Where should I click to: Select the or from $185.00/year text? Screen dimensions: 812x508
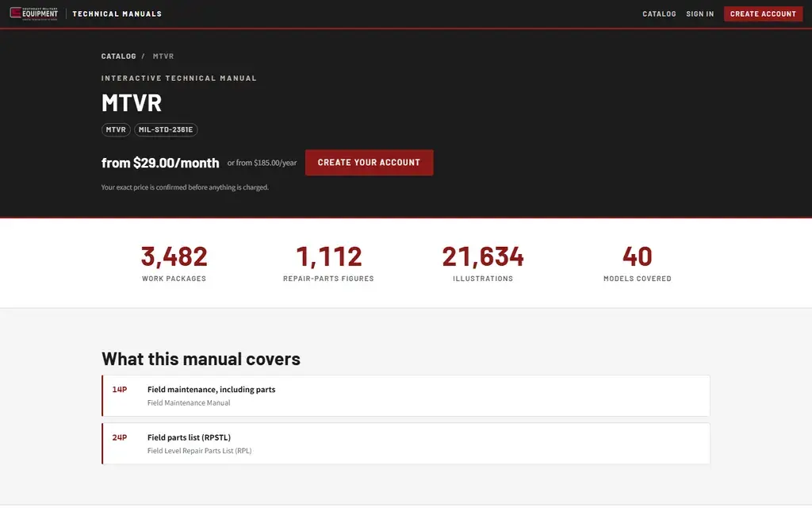coord(262,163)
